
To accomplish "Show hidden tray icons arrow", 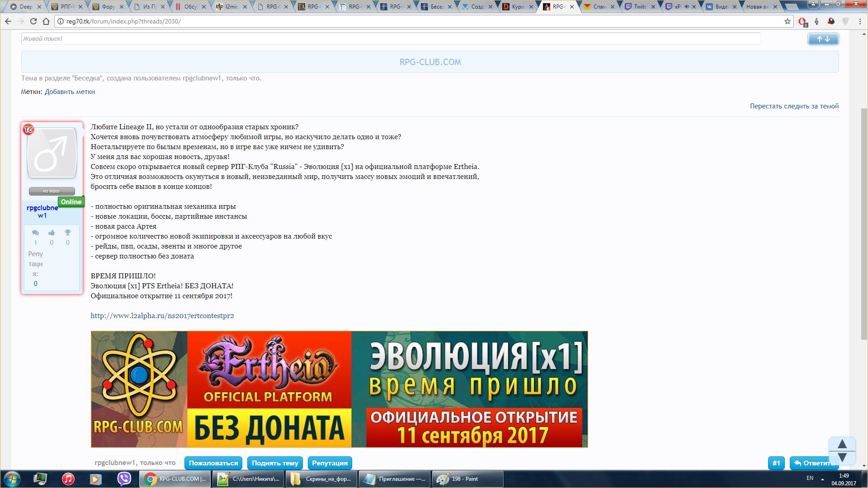I will click(822, 479).
